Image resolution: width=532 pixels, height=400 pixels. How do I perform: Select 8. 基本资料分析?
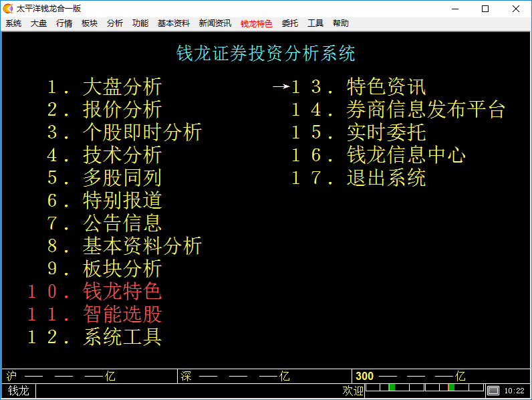[x=124, y=246]
